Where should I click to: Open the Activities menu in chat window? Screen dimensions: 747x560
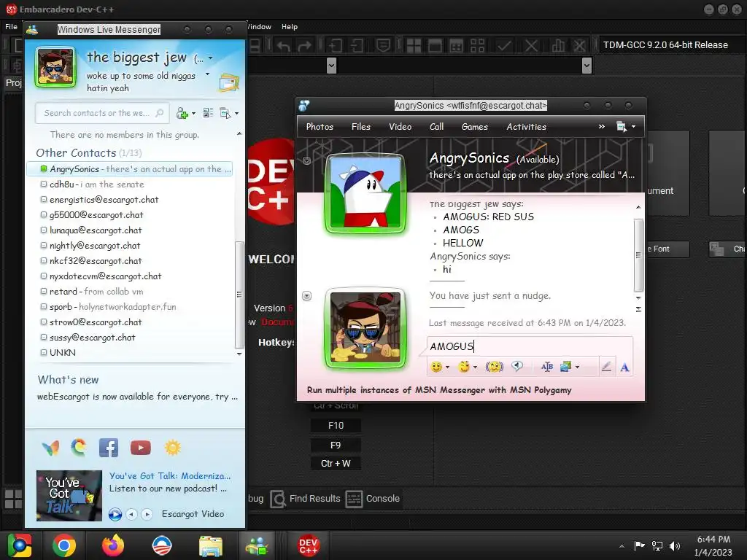click(x=526, y=127)
